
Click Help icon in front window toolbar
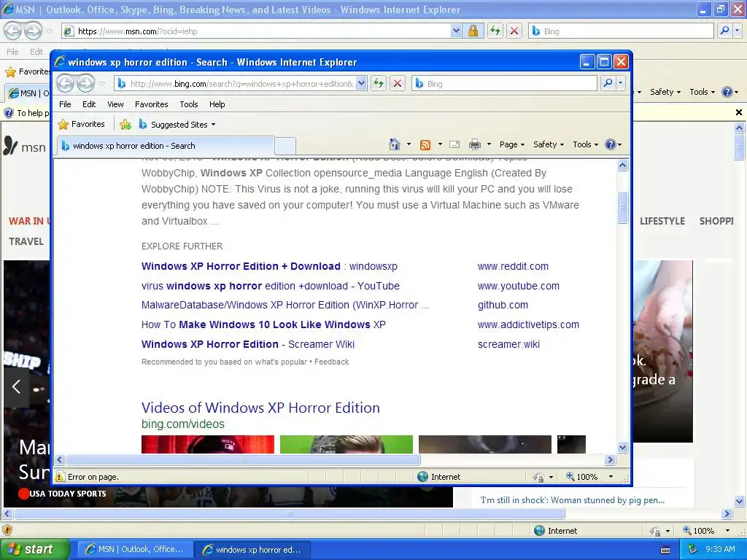pos(611,144)
